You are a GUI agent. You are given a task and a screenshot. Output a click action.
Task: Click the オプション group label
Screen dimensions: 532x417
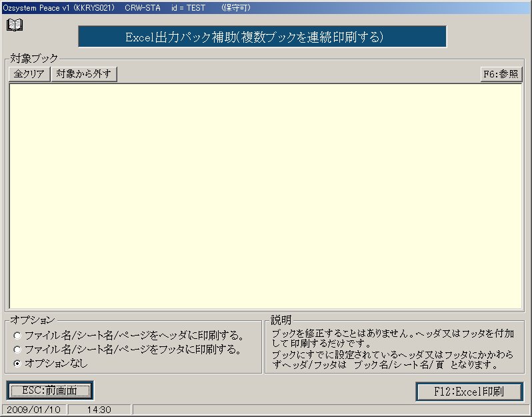click(32, 320)
